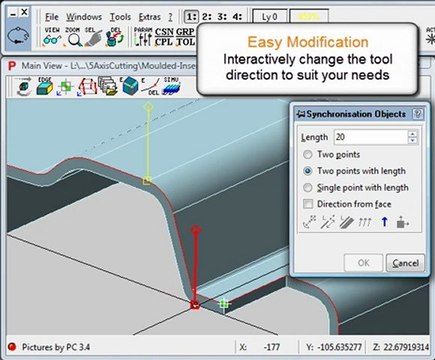Screen dimensions: 435x360
Task: Activate the ZOOM magnifier tool
Action: (x=73, y=36)
